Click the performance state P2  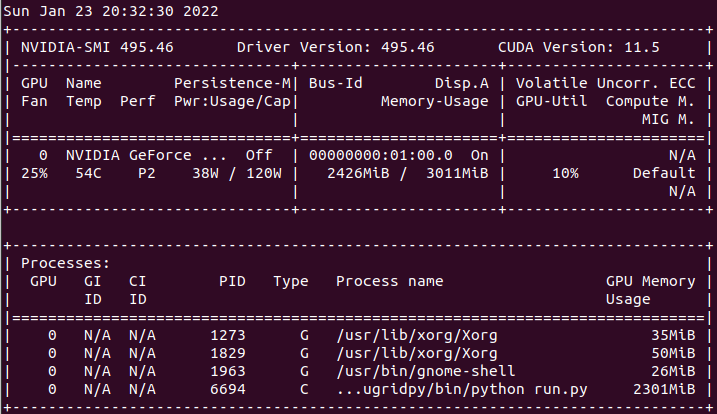click(x=147, y=173)
